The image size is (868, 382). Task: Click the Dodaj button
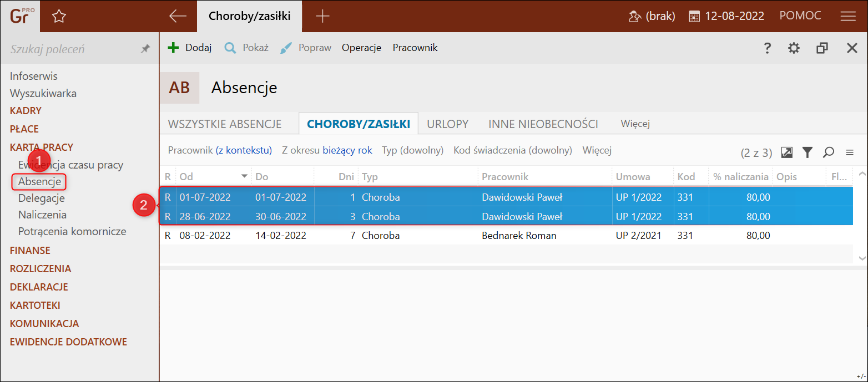tap(190, 48)
